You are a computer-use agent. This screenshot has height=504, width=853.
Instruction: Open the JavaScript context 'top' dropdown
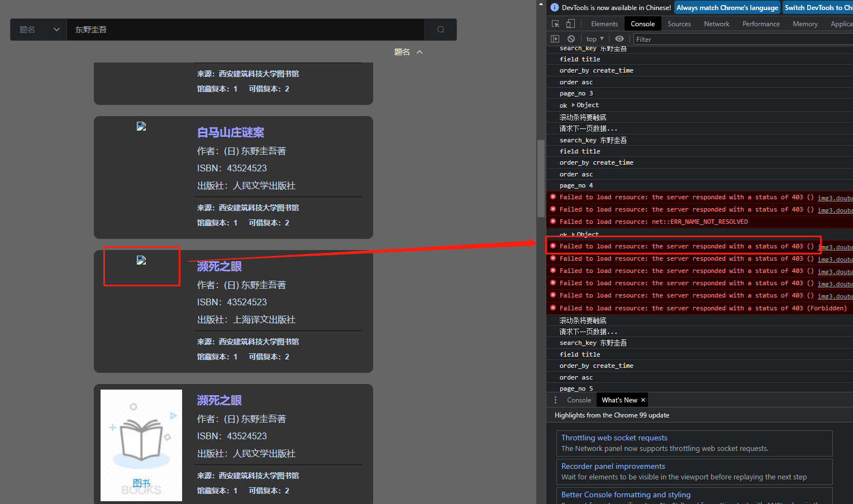(594, 39)
